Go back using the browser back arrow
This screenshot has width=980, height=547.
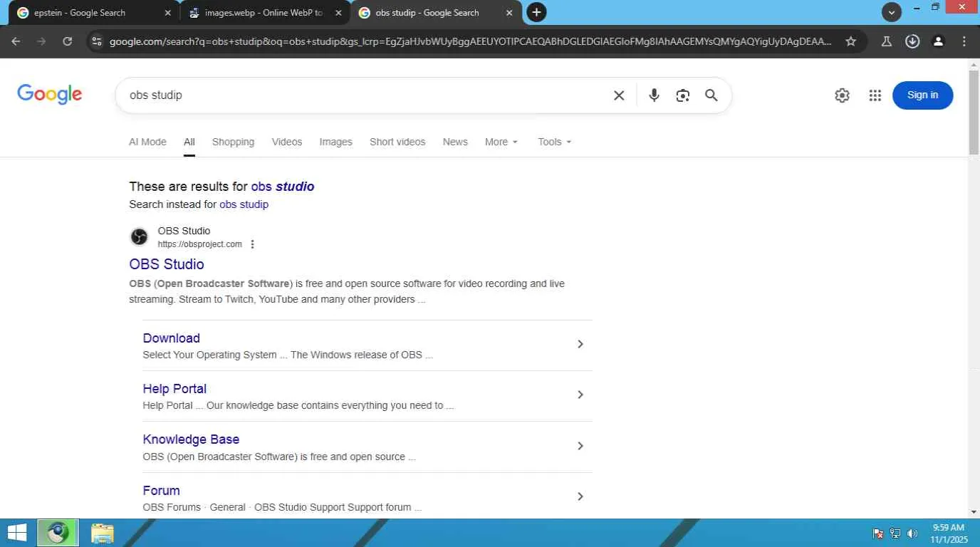[16, 41]
